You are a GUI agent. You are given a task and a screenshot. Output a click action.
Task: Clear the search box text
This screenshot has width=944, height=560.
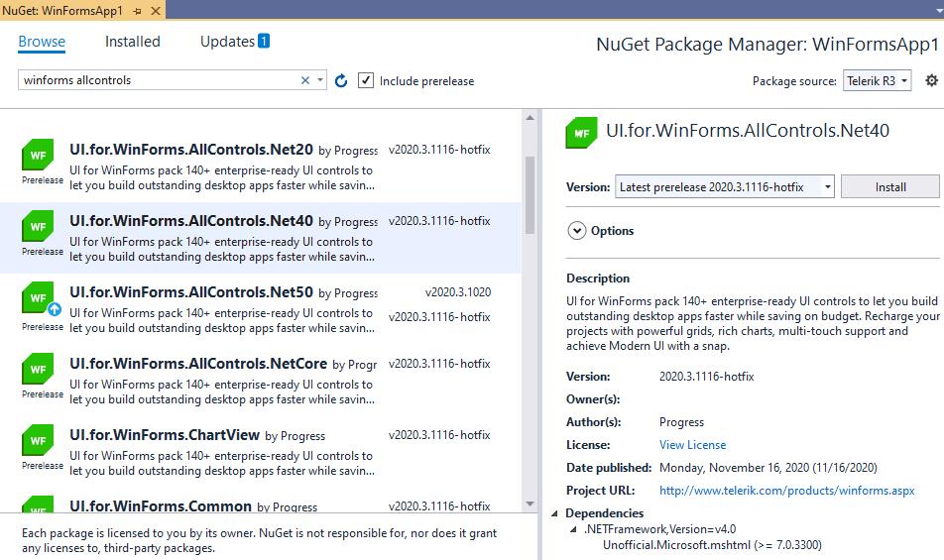point(305,80)
